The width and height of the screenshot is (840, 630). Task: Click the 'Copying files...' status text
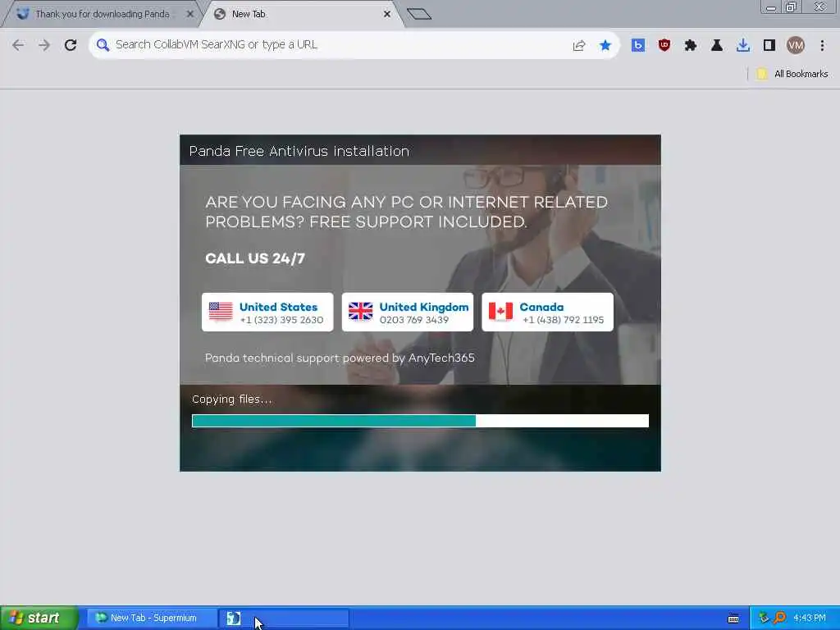(x=232, y=399)
